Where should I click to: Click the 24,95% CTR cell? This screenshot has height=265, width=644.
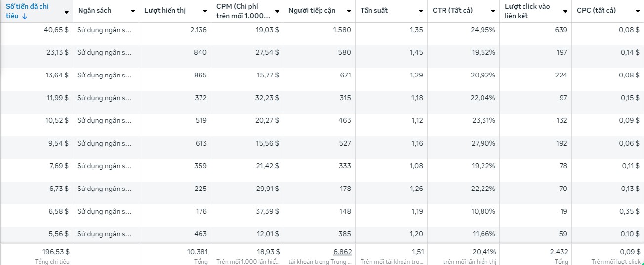483,30
